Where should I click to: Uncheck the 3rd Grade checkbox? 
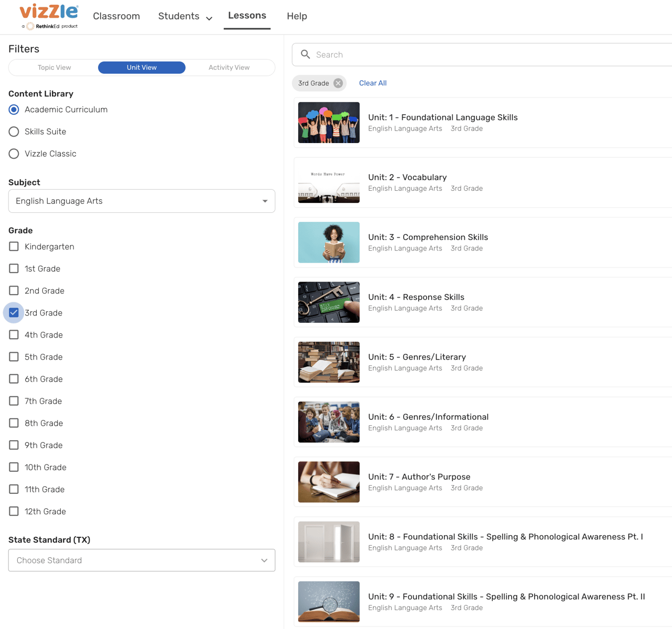point(14,313)
